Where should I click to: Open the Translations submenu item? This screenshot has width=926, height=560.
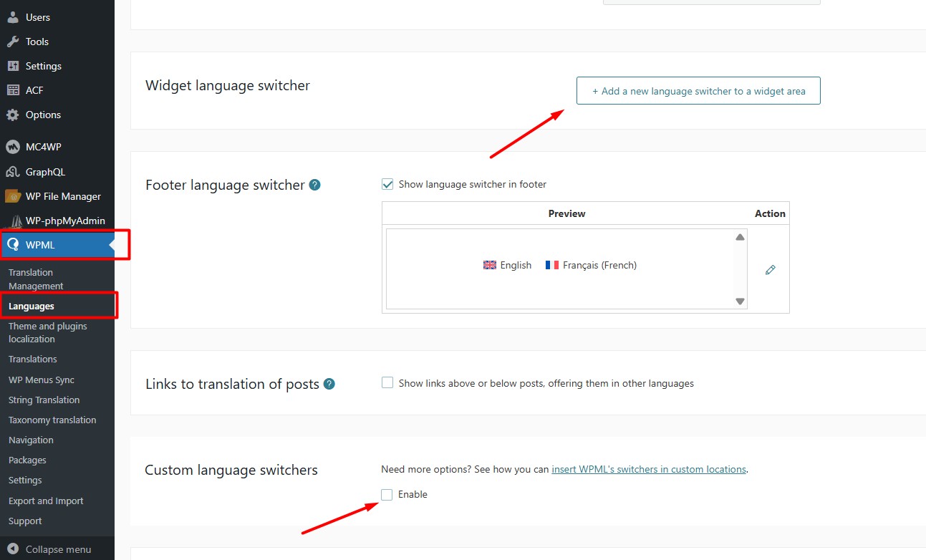pos(33,359)
